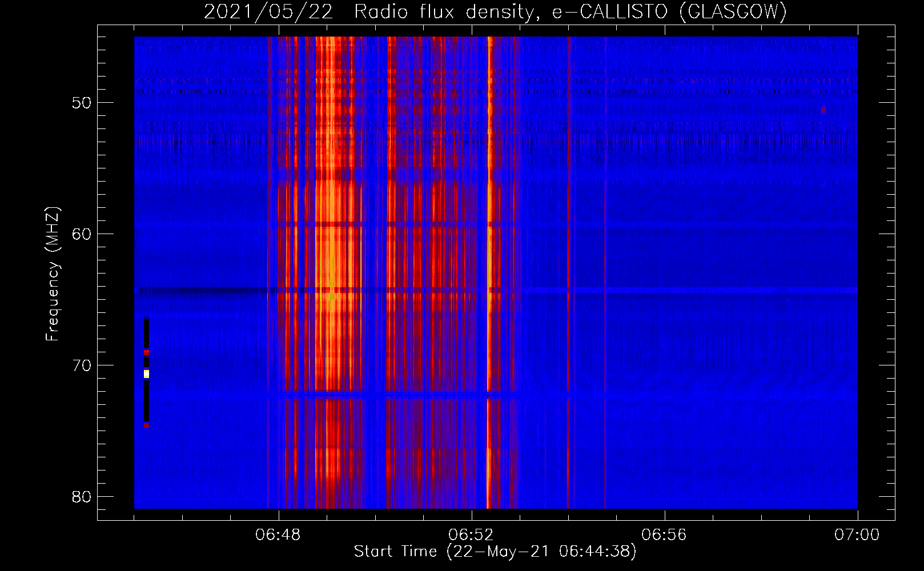Click the 60 frequency tick label
Viewport: 924px width, 571px height.
pyautogui.click(x=82, y=234)
